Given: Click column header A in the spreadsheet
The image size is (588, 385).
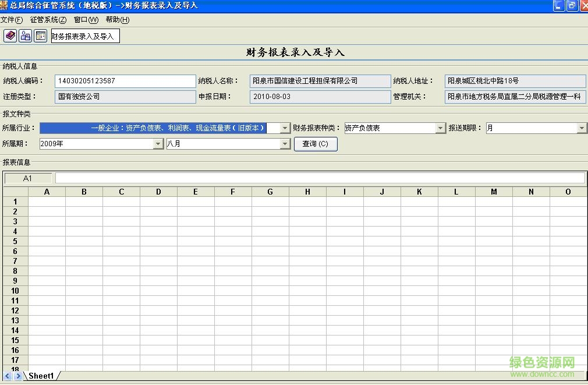Looking at the screenshot, I should (x=47, y=191).
